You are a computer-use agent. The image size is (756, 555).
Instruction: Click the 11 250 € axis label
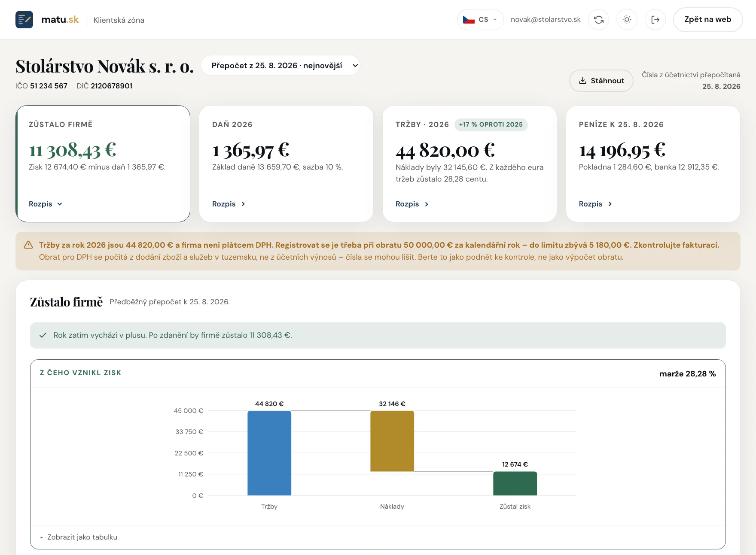click(190, 474)
